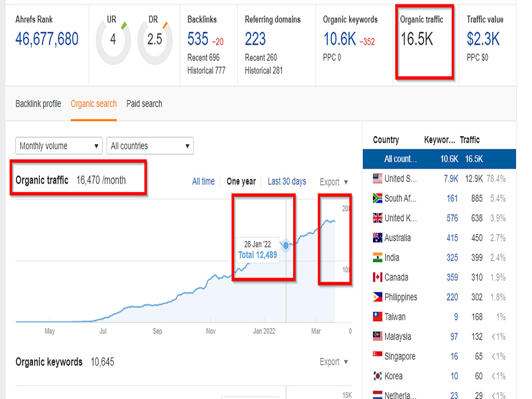Click the Philippines flag icon
This screenshot has height=399, width=532.
tap(378, 297)
